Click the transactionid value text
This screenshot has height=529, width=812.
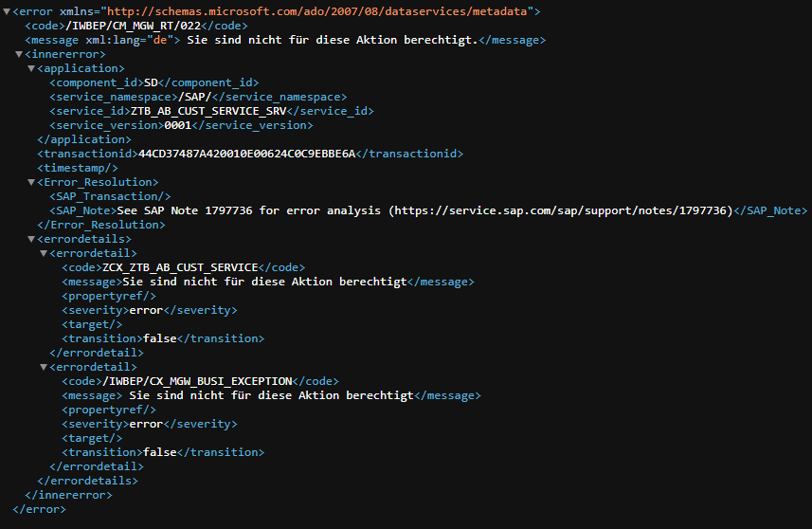pyautogui.click(x=247, y=154)
